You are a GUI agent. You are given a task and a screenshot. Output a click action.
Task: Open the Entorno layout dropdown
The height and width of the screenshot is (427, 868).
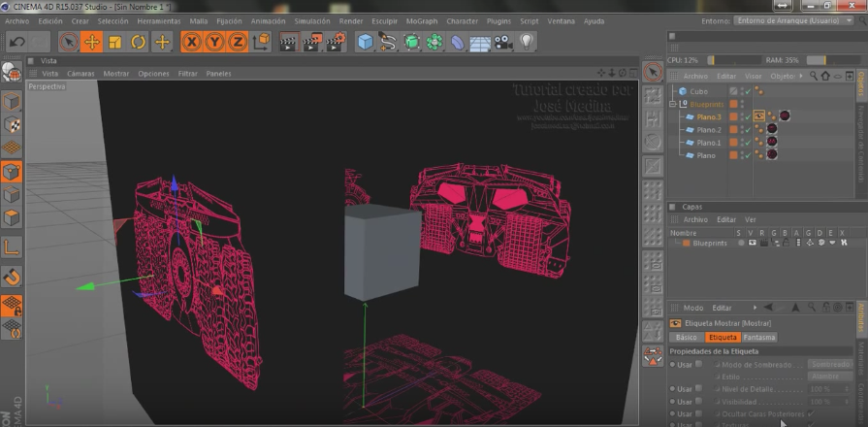(x=794, y=19)
